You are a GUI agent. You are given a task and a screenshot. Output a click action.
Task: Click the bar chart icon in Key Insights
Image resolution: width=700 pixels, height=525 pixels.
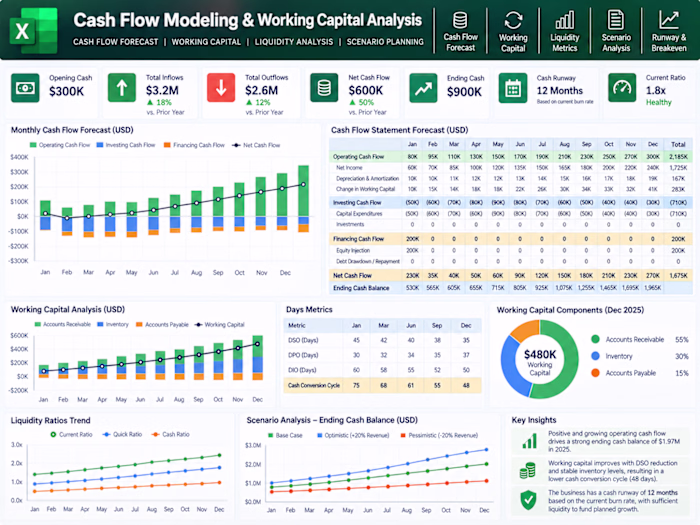pos(529,441)
